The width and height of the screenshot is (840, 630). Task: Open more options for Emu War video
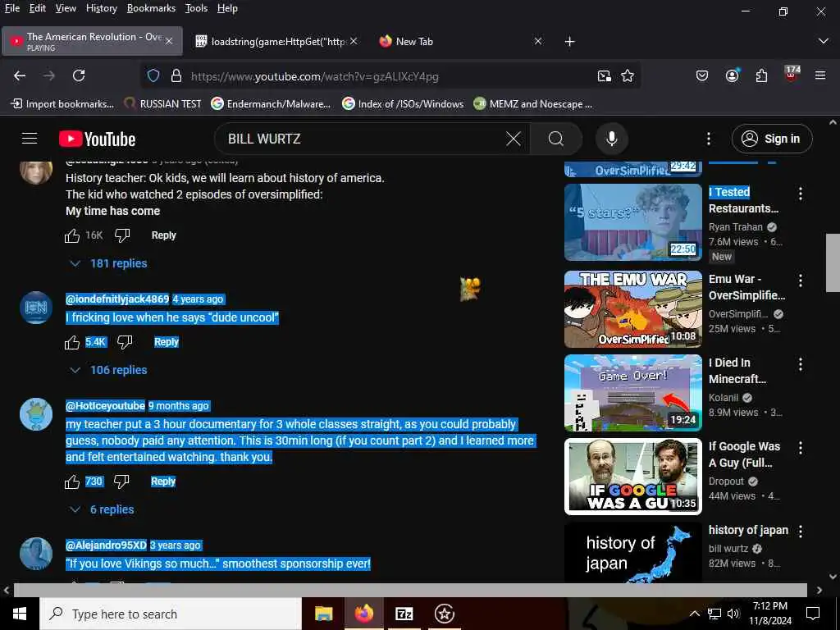click(801, 280)
